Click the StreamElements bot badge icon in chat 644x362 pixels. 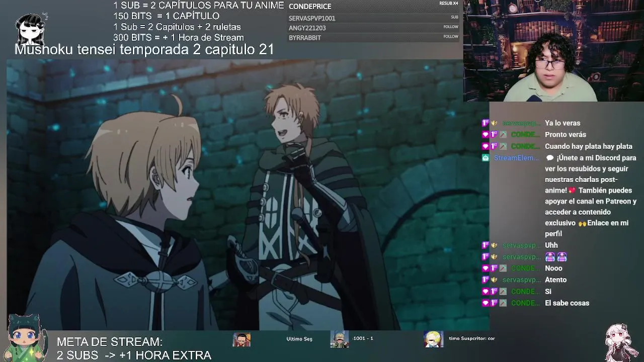[486, 158]
